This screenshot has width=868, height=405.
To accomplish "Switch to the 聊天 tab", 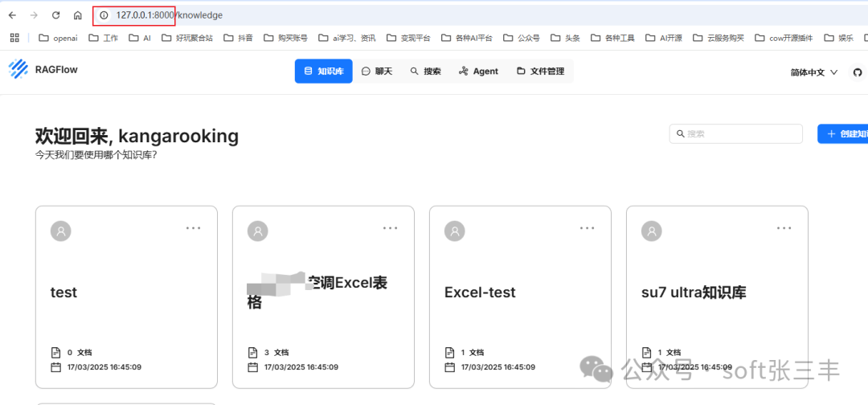I will [x=376, y=72].
